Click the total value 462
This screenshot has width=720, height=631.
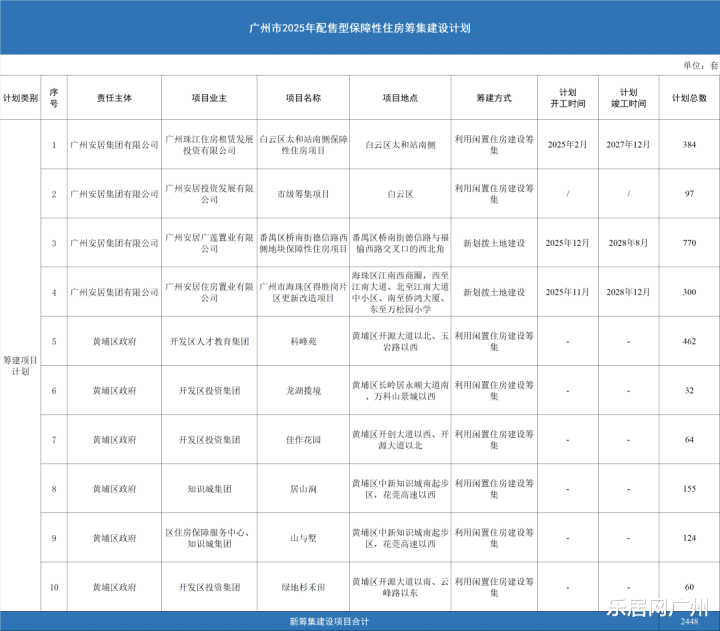(689, 341)
